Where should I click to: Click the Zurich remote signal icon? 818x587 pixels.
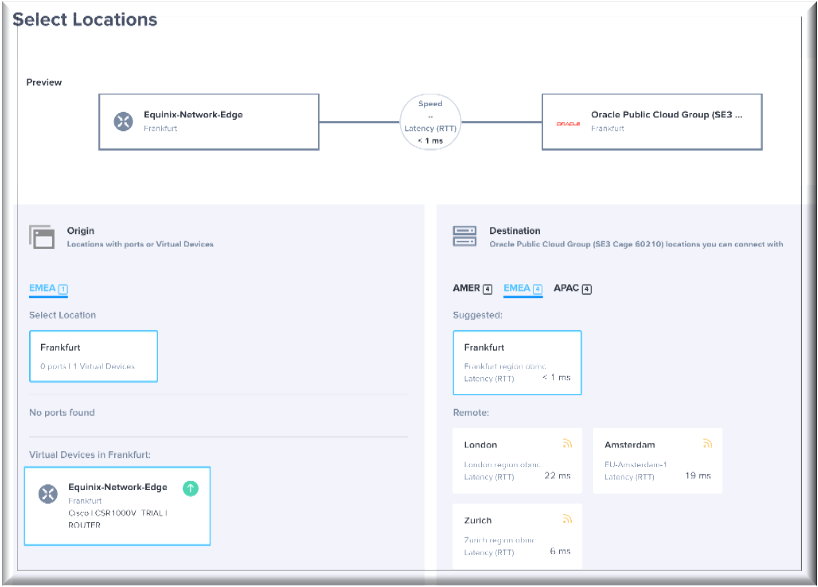click(566, 519)
